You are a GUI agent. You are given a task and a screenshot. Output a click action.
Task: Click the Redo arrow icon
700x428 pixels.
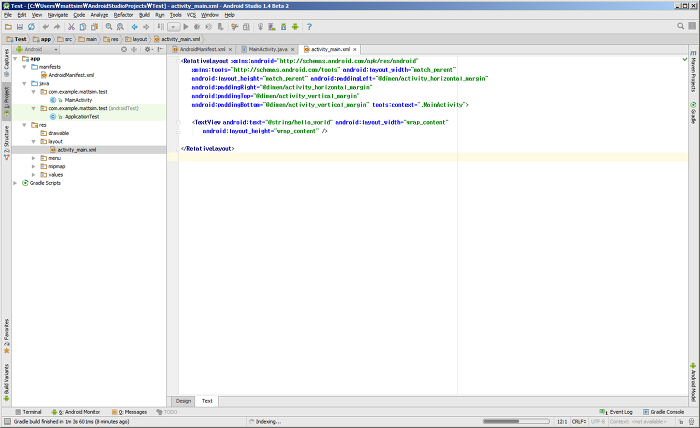57,27
